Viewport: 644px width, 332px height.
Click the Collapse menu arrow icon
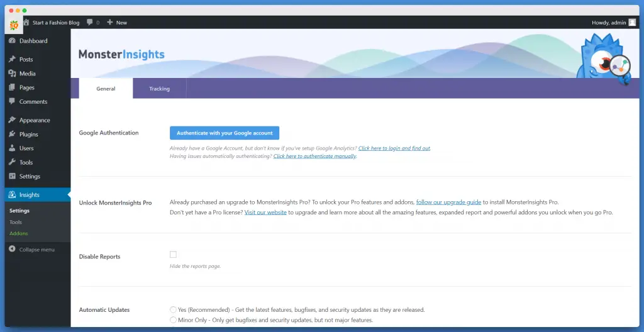click(12, 249)
